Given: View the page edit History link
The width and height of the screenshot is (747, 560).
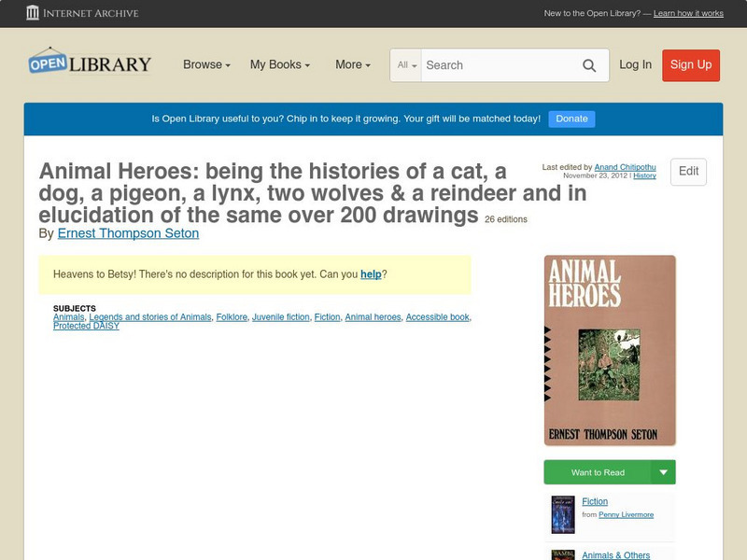Looking at the screenshot, I should [x=644, y=175].
